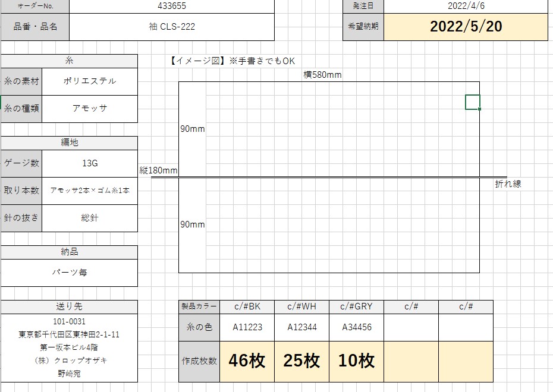Image resolution: width=553 pixels, height=392 pixels.
Task: Click the 希望納期 label cell
Action: 363,27
